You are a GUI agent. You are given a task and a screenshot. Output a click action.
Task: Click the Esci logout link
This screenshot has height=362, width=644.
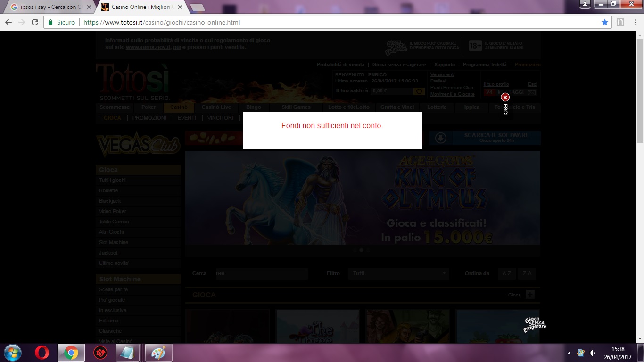[x=532, y=84]
